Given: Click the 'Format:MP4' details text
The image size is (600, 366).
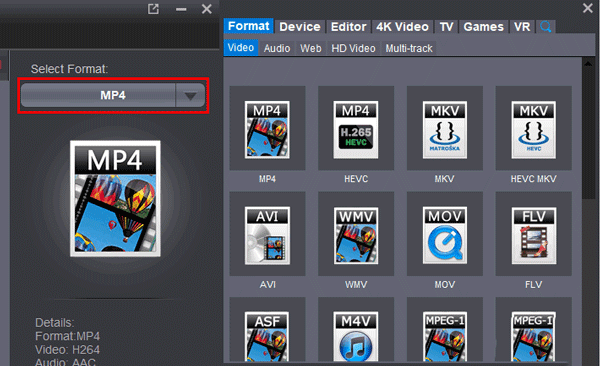Looking at the screenshot, I should (67, 336).
